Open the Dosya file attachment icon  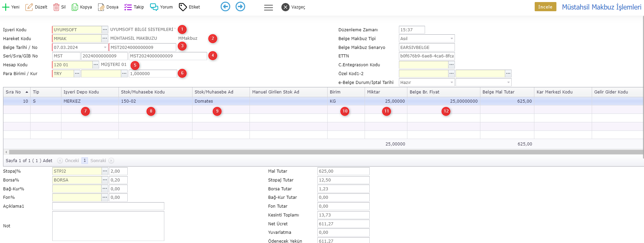click(101, 7)
